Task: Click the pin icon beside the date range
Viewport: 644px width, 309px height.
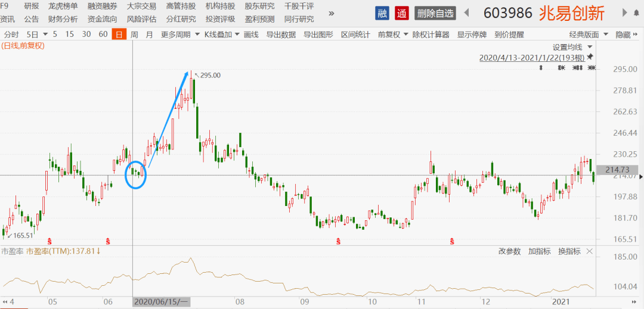Action: (590, 57)
